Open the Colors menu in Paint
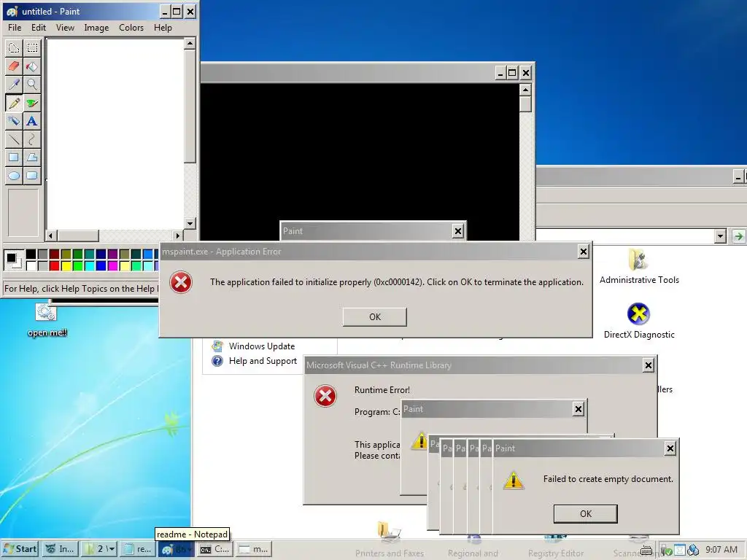This screenshot has height=560, width=747. [x=131, y=28]
